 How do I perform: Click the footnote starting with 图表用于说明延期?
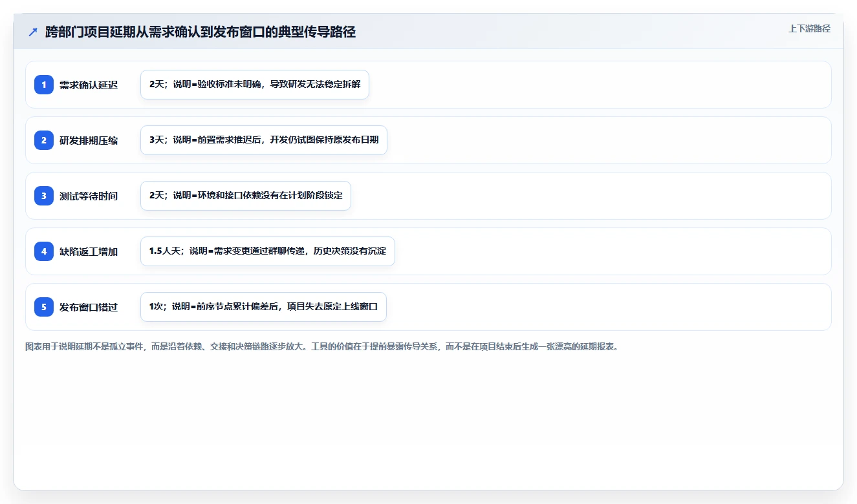coord(321,346)
